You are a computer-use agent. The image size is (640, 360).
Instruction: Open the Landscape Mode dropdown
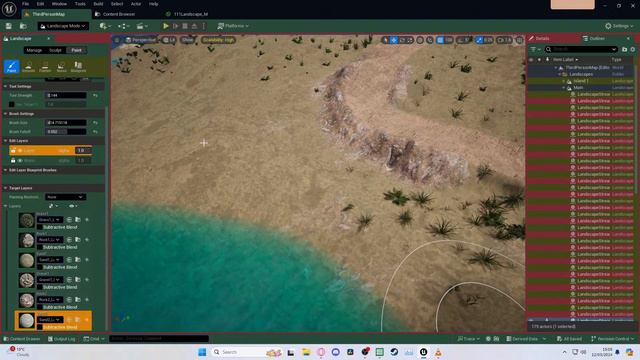tap(63, 26)
